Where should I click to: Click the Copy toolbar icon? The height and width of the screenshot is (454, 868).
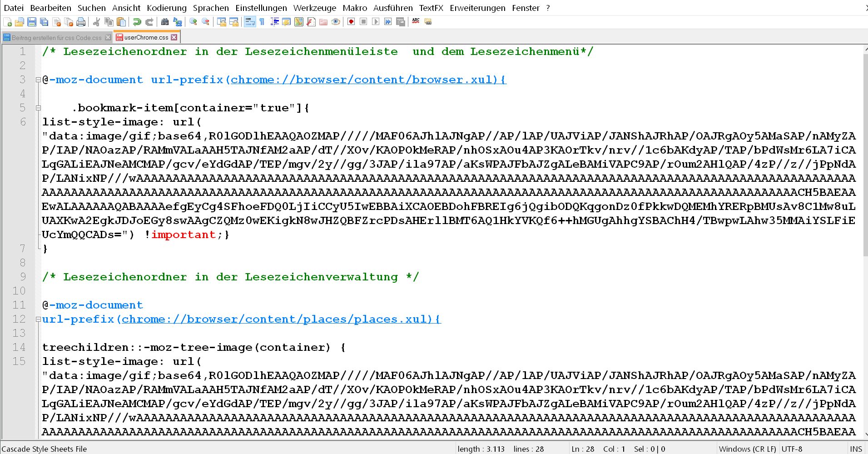[x=109, y=22]
